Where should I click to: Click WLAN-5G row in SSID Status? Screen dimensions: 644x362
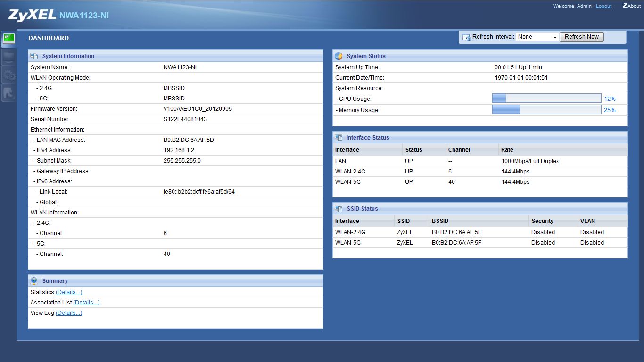[480, 243]
